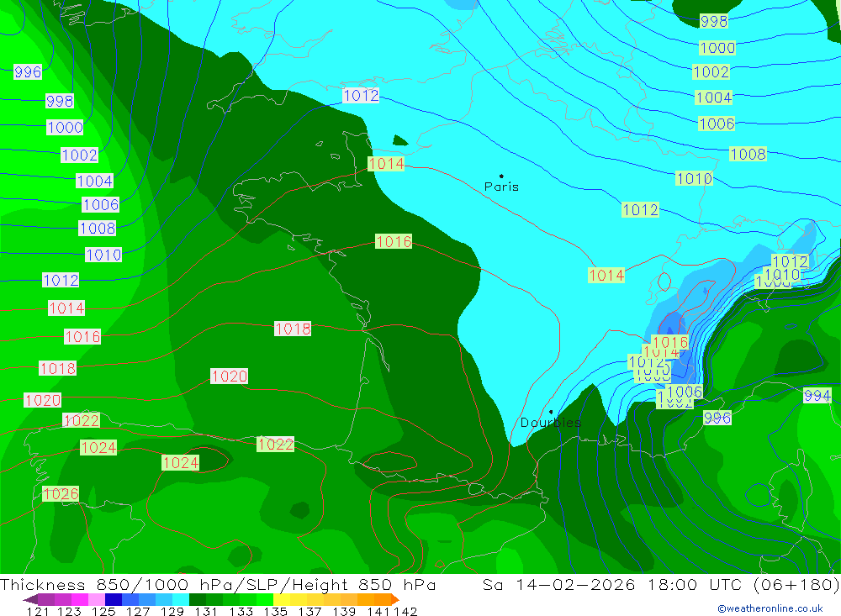Click legend value 142
This screenshot has height=616, width=841.
click(405, 611)
